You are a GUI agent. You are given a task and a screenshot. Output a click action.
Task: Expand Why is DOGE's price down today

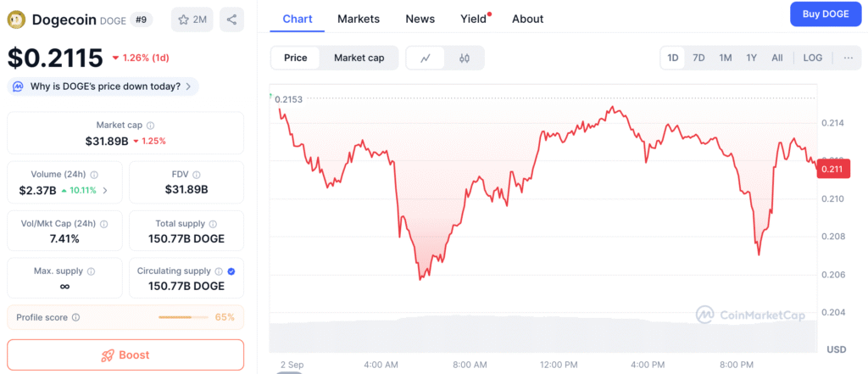click(x=103, y=87)
